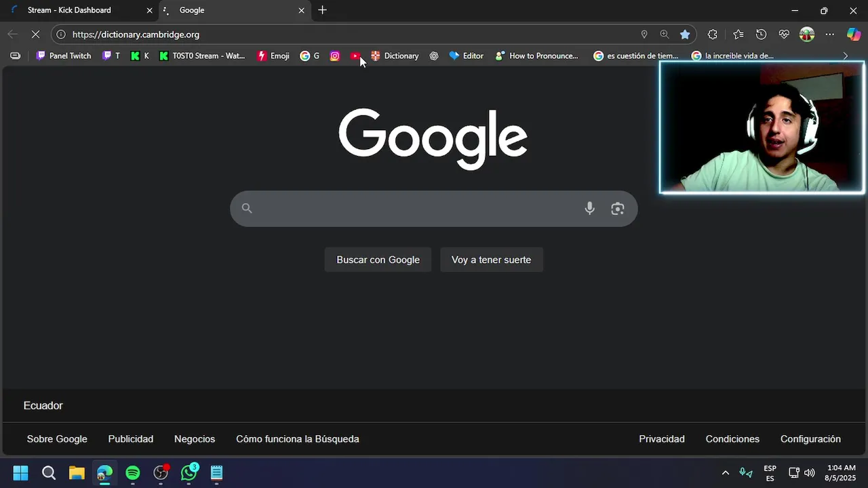Focus the Google search box

pos(434,209)
